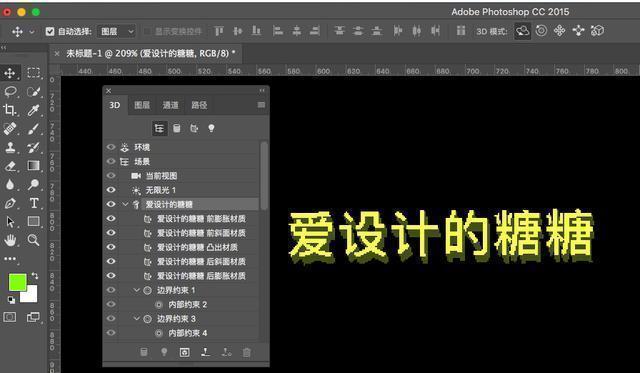Switch to the 通道 channels tab

(171, 105)
